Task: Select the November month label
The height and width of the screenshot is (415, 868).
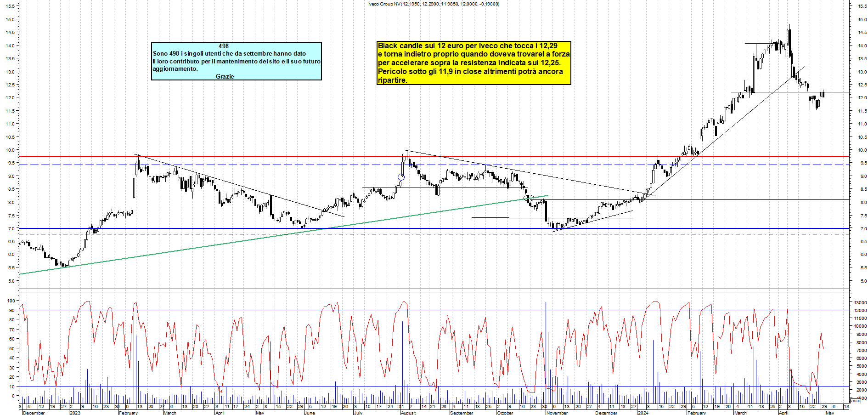Action: point(557,413)
